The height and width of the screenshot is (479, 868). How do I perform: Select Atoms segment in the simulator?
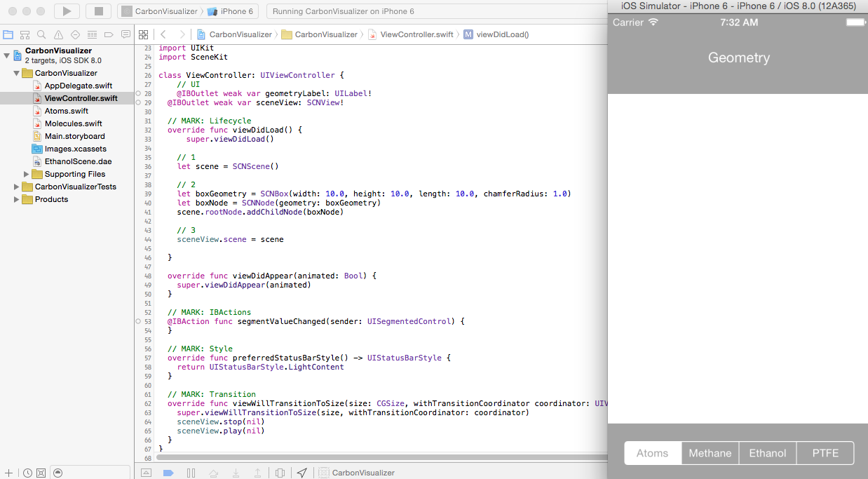click(x=653, y=453)
